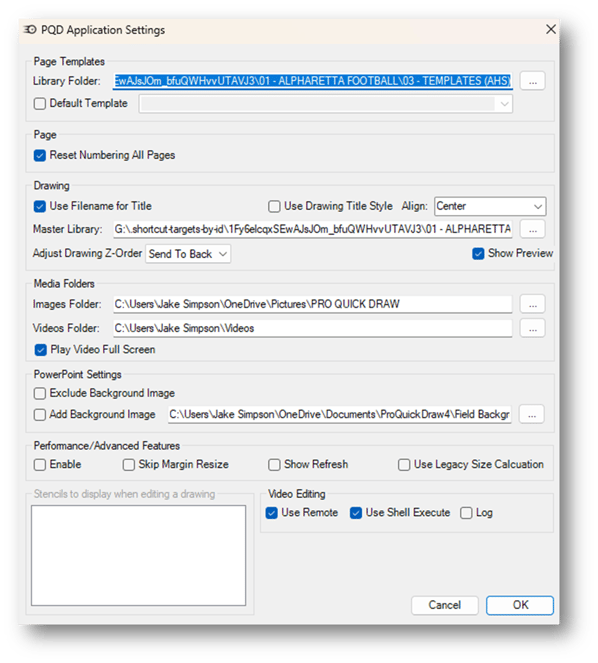This screenshot has height=663, width=598.
Task: Browse for the Library Folder path
Action: tap(532, 81)
